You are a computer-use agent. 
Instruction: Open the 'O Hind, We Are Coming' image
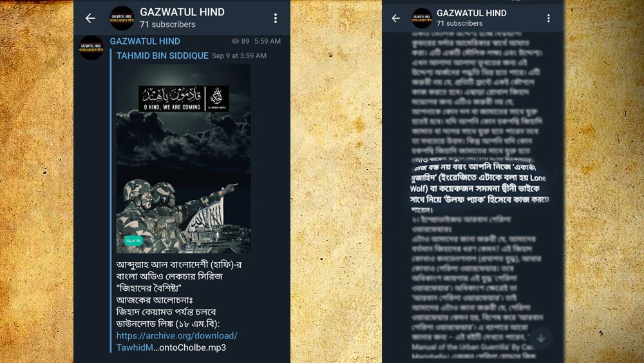pyautogui.click(x=183, y=158)
